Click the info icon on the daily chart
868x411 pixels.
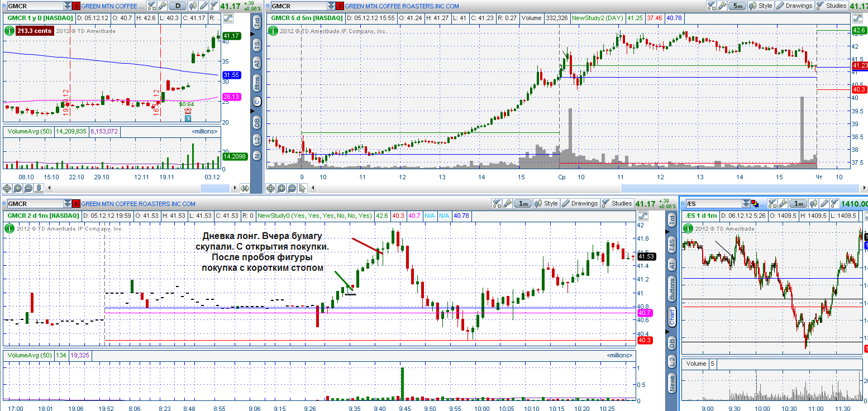(x=9, y=31)
